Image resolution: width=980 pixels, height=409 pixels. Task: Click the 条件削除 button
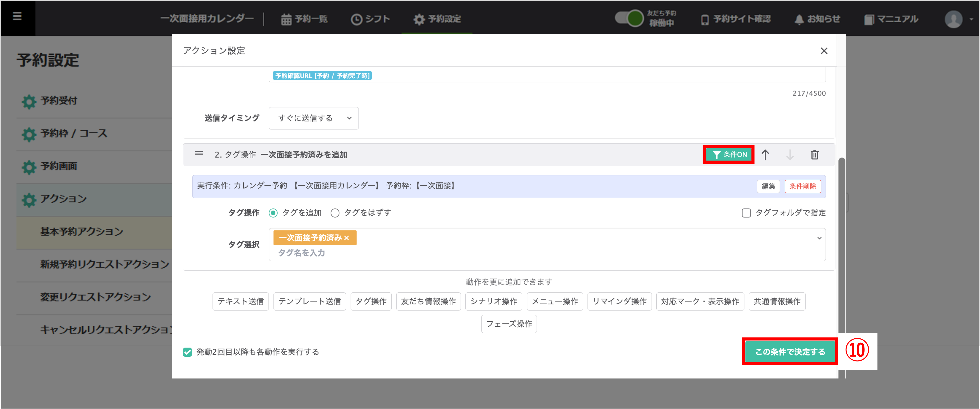click(x=803, y=186)
